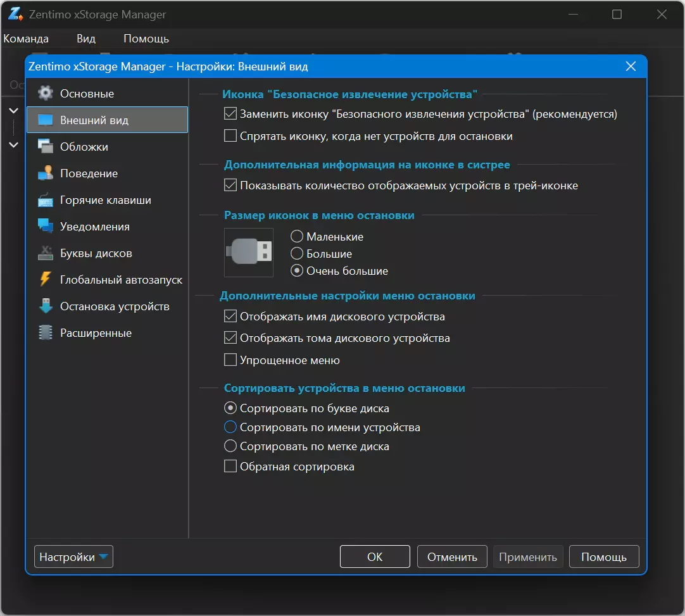Select the Буквы дисков drive letters icon

46,253
